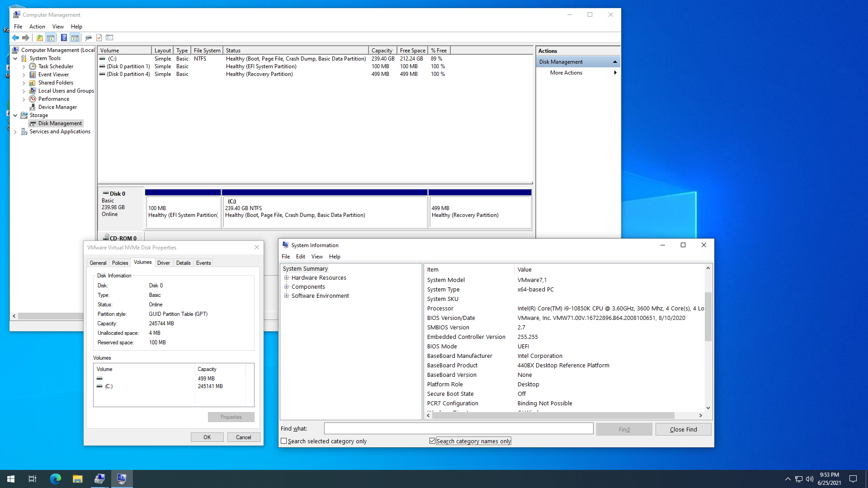Click the Up one level folder icon
Screen dimensions: 868x488
[x=40, y=38]
